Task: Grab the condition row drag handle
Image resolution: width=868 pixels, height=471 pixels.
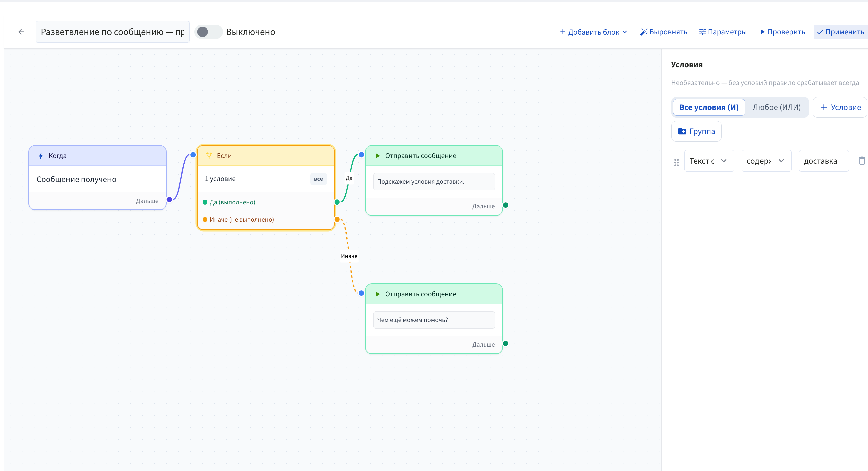Action: click(676, 162)
